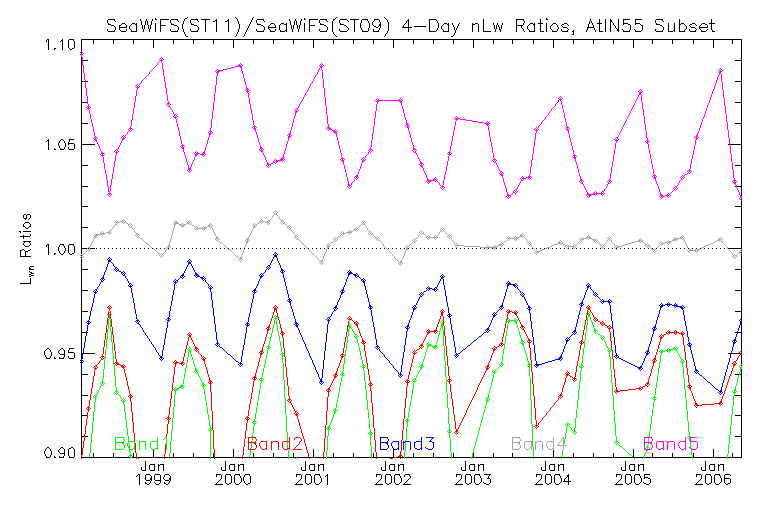The width and height of the screenshot is (768, 512).
Task: Click the Jan 2000 x-axis label
Action: tap(233, 473)
